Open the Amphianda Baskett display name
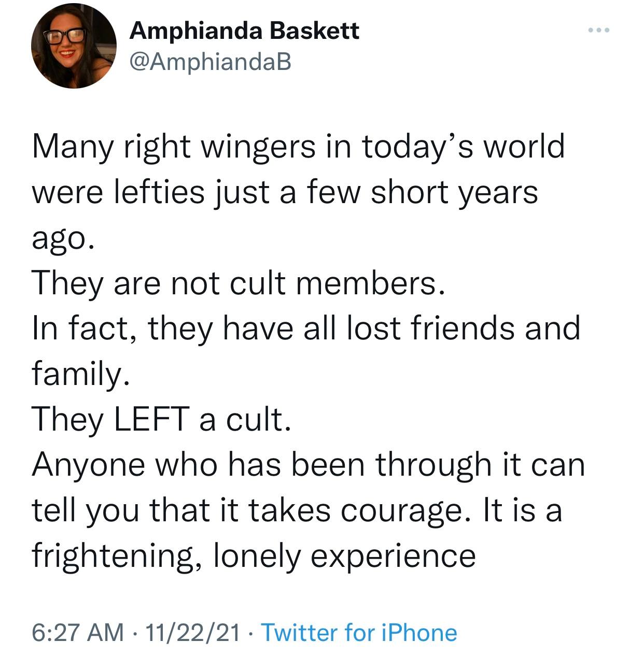 pos(244,31)
